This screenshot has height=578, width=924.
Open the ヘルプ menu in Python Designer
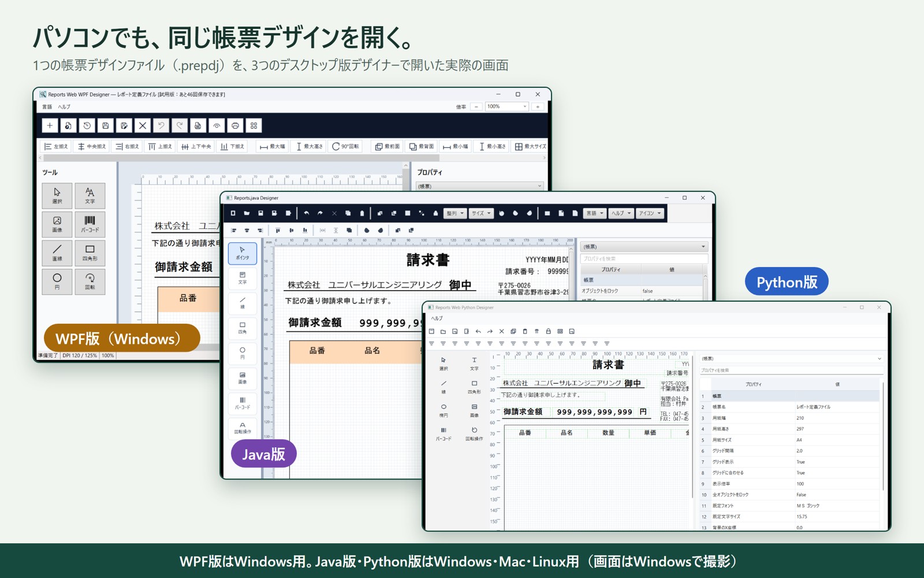[437, 318]
